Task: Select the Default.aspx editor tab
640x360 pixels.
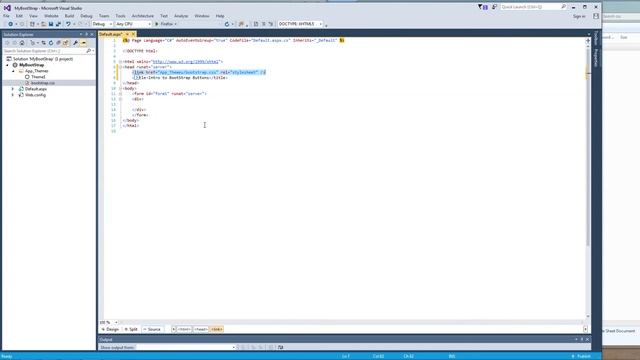Action: coord(111,34)
